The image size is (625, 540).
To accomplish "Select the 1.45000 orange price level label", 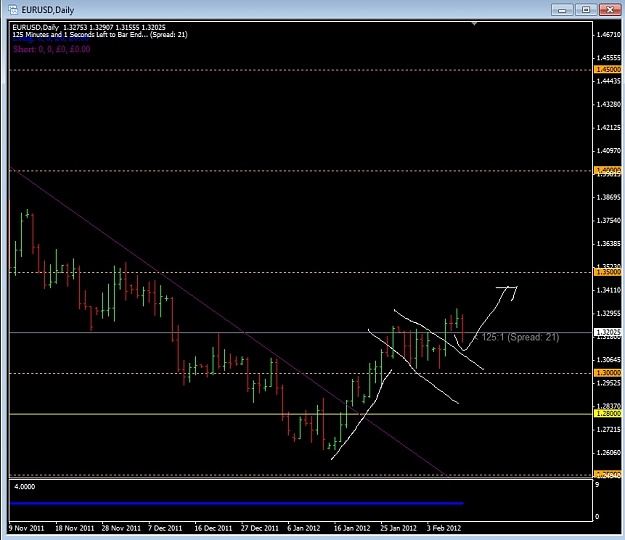I will click(x=608, y=69).
